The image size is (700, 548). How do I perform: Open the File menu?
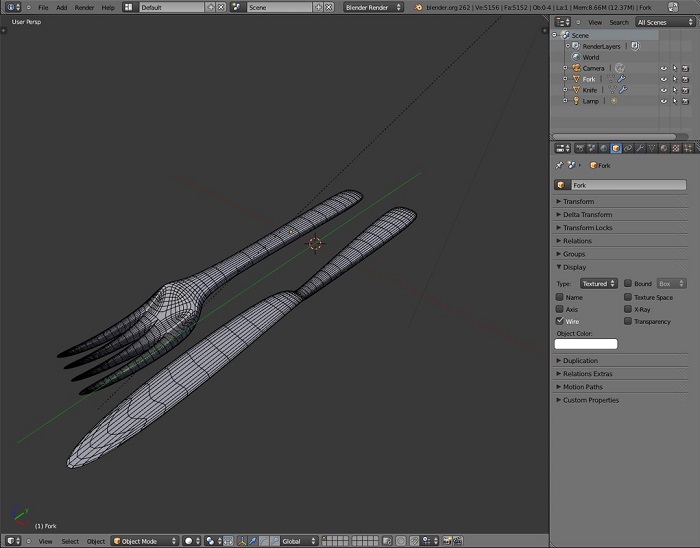click(x=43, y=8)
